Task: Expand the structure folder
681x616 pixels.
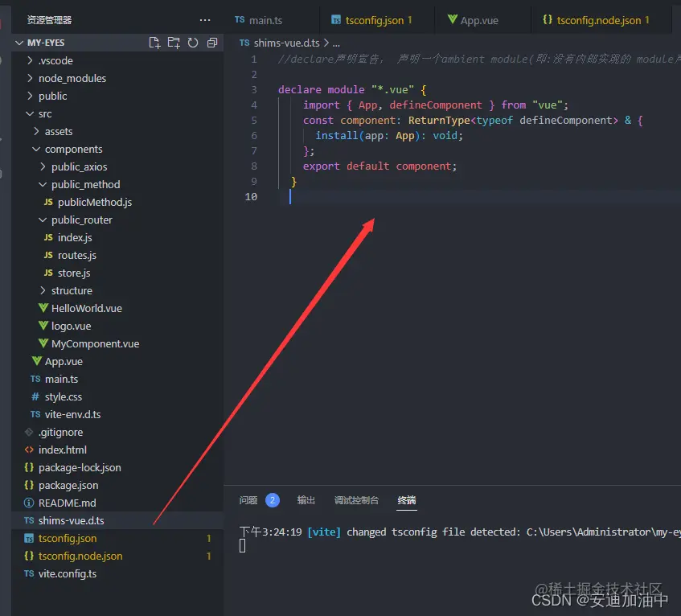Action: pos(43,290)
